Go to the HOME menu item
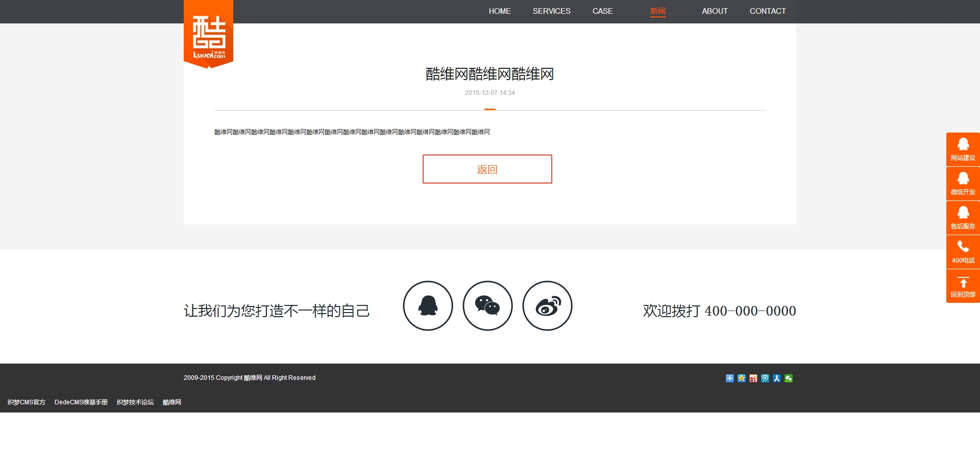 [500, 11]
